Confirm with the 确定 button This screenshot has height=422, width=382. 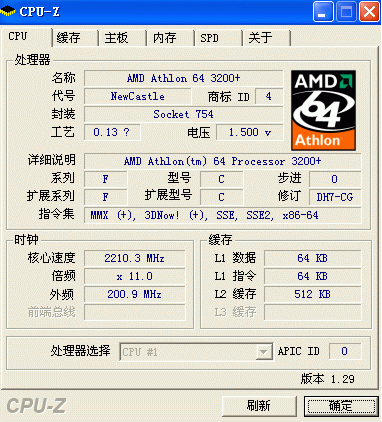[x=341, y=406]
